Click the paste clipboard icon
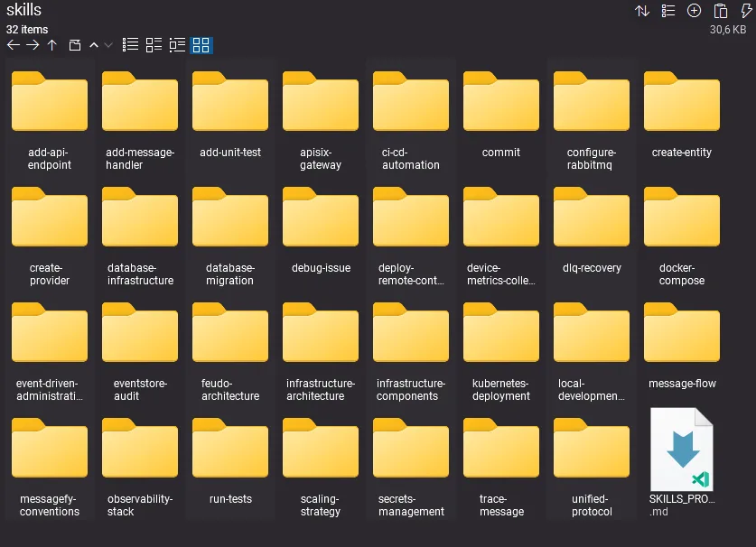Viewport: 756px width, 547px height. [720, 11]
